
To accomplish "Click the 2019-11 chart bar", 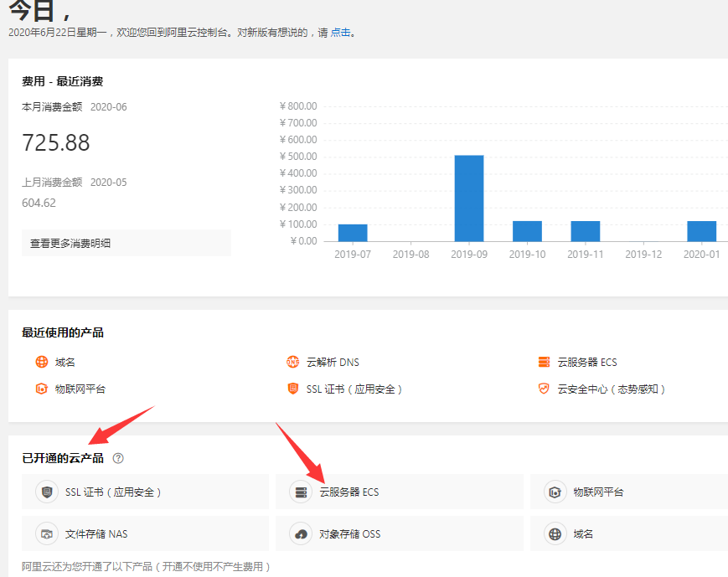I will (x=586, y=231).
